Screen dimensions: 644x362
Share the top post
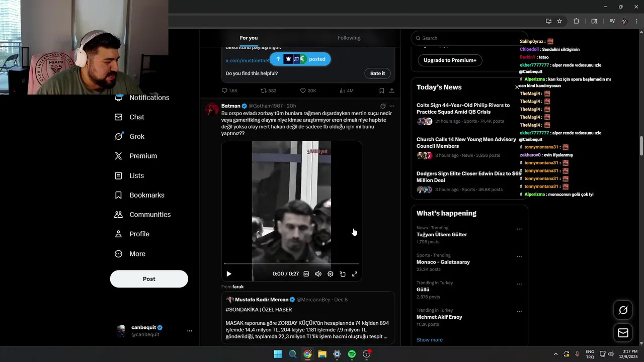(391, 90)
